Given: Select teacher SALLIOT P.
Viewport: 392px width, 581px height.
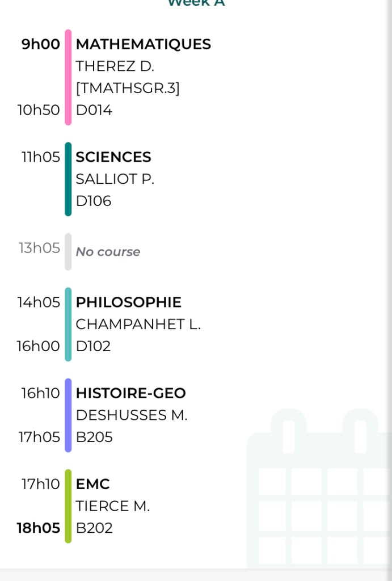Looking at the screenshot, I should [x=115, y=179].
